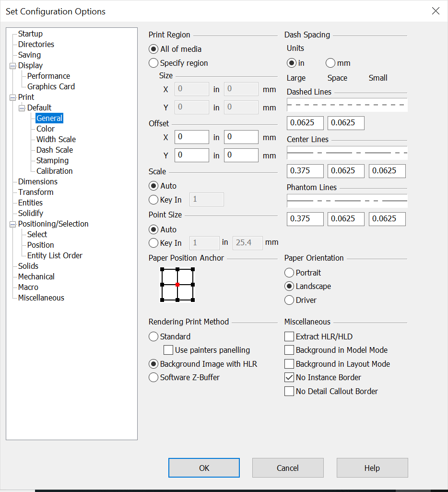The width and height of the screenshot is (448, 492).
Task: Select Mechanical in the settings tree
Action: pos(36,276)
